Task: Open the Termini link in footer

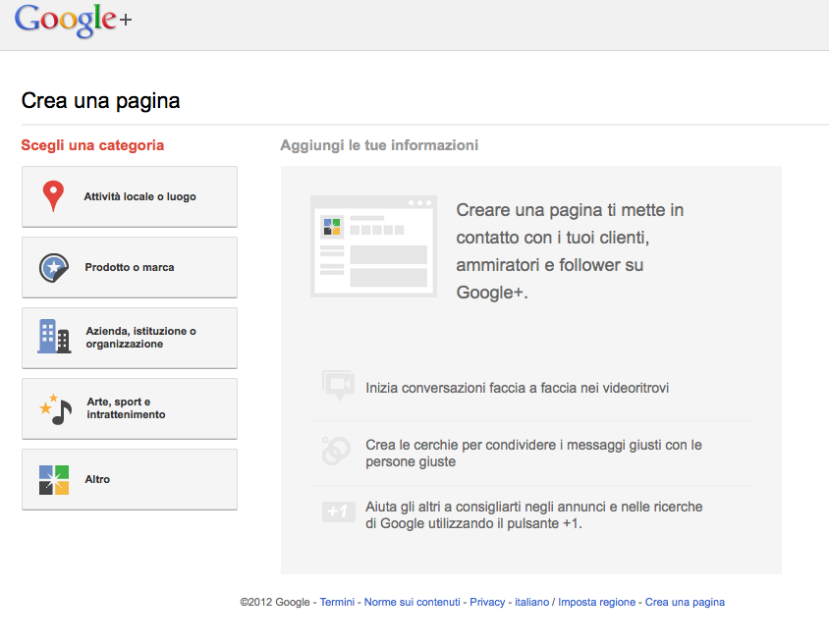Action: [x=337, y=602]
